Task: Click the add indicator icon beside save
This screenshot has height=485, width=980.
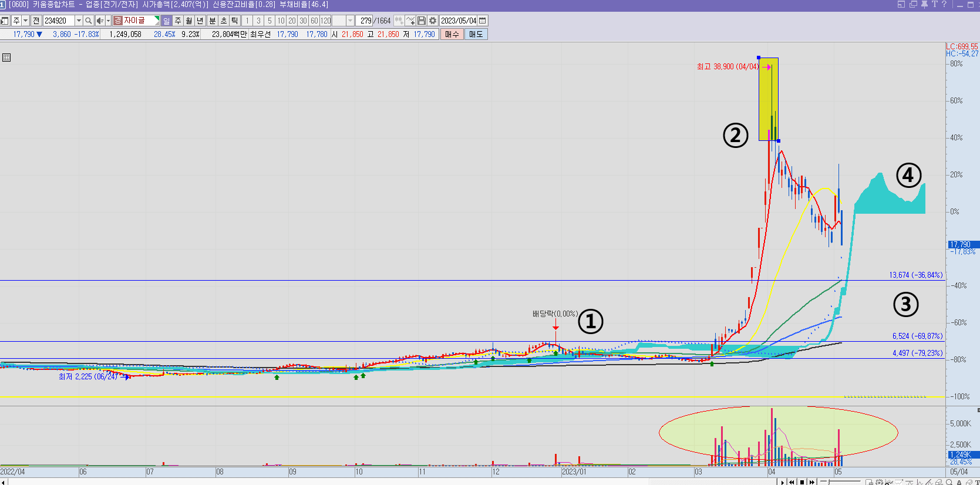Action: point(410,21)
